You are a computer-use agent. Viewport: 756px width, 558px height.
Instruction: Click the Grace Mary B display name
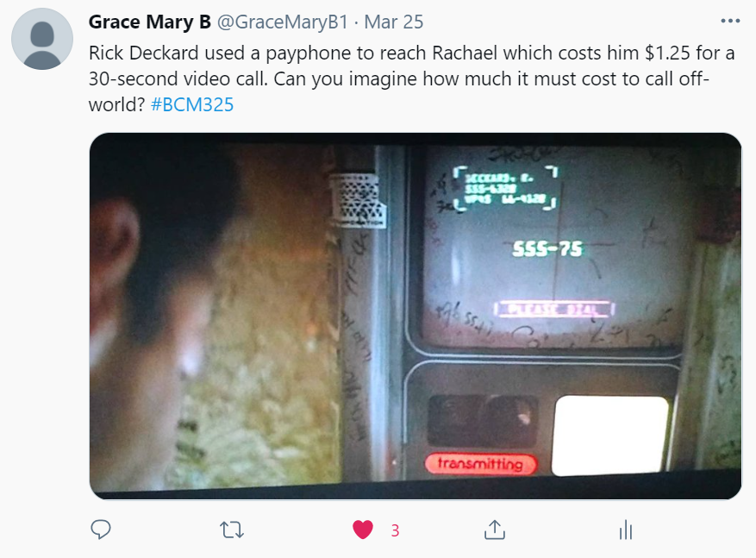pyautogui.click(x=149, y=22)
